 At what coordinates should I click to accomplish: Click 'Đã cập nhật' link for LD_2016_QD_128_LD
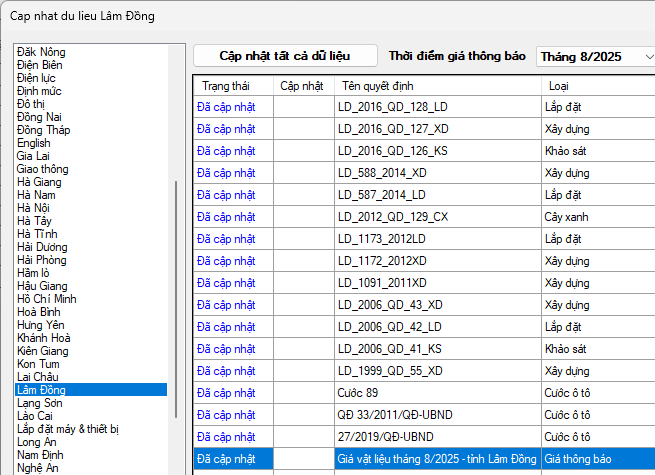point(226,107)
